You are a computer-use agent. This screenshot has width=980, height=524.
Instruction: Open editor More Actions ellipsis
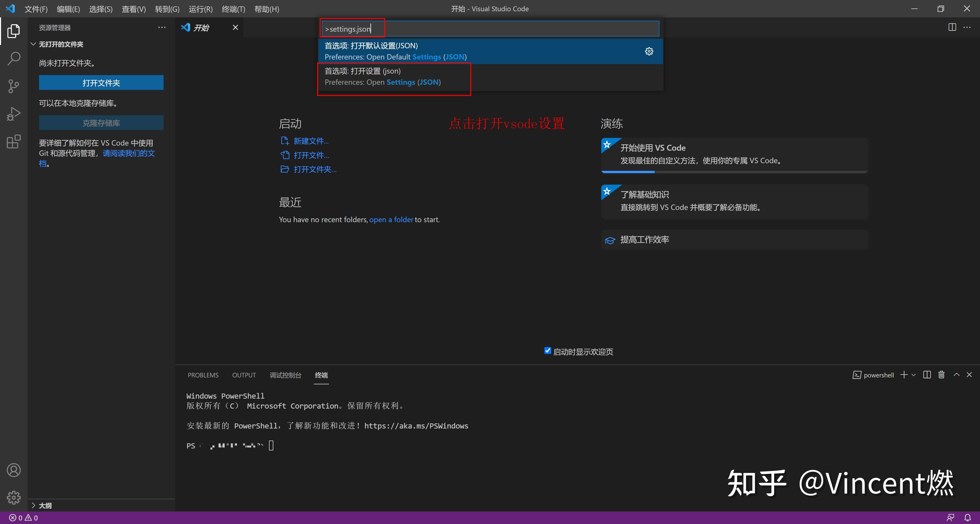[967, 27]
